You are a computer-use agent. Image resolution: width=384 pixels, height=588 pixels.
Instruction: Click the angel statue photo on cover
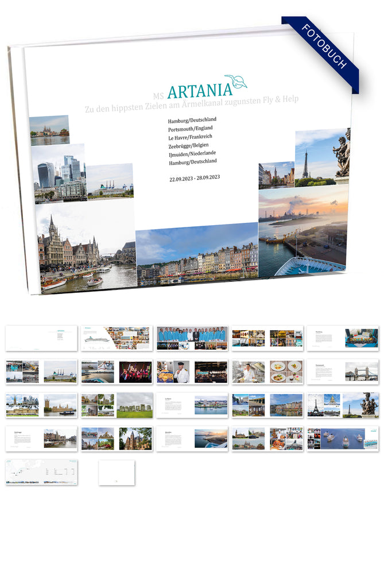click(342, 153)
